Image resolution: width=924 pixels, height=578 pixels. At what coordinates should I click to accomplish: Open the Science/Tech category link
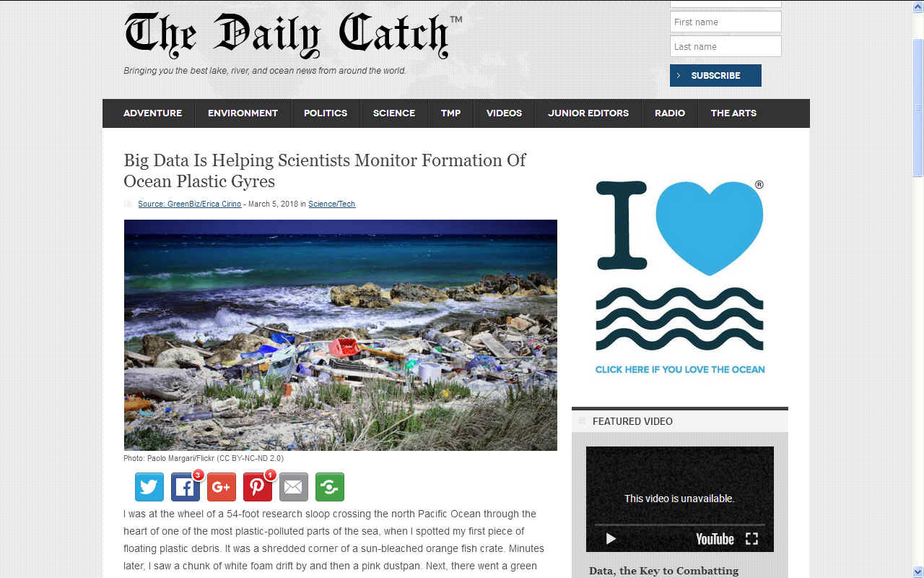click(332, 204)
